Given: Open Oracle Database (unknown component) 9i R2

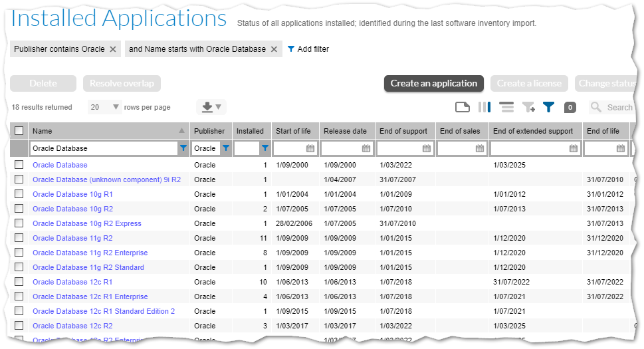Looking at the screenshot, I should coord(106,179).
